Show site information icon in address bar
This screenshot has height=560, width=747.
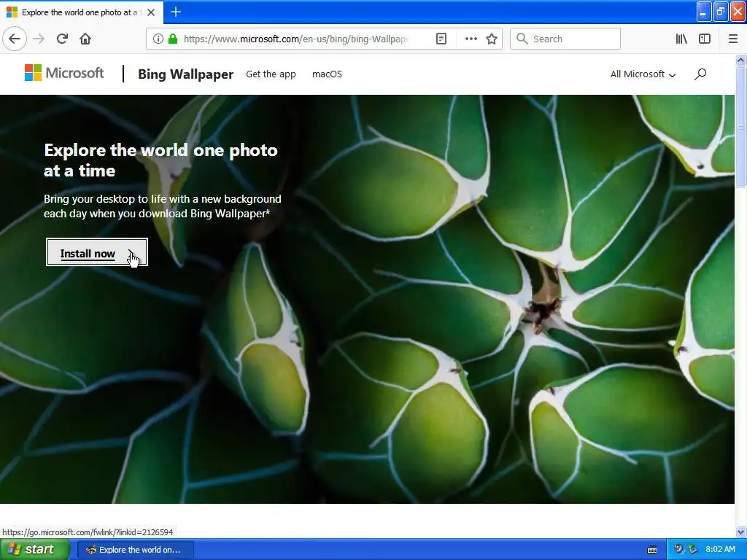click(x=158, y=39)
